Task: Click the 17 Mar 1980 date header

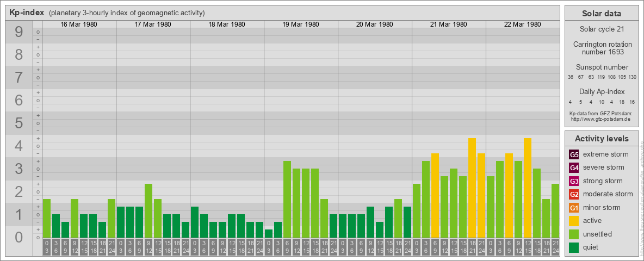Action: point(153,24)
